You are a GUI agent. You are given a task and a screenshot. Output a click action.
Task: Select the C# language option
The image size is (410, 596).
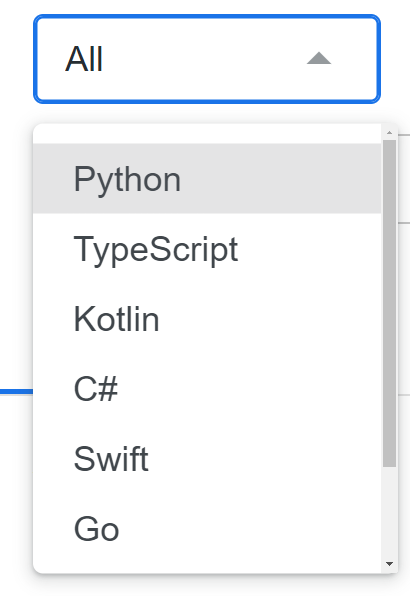207,388
